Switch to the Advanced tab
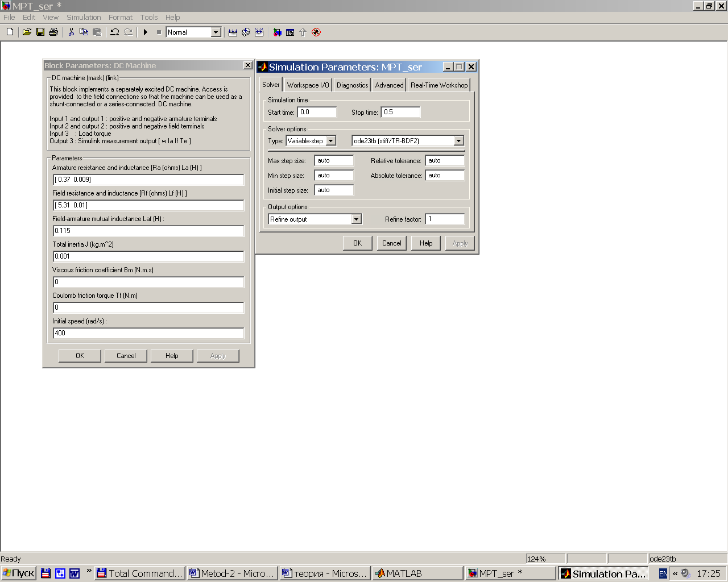The width and height of the screenshot is (728, 582). coord(389,85)
